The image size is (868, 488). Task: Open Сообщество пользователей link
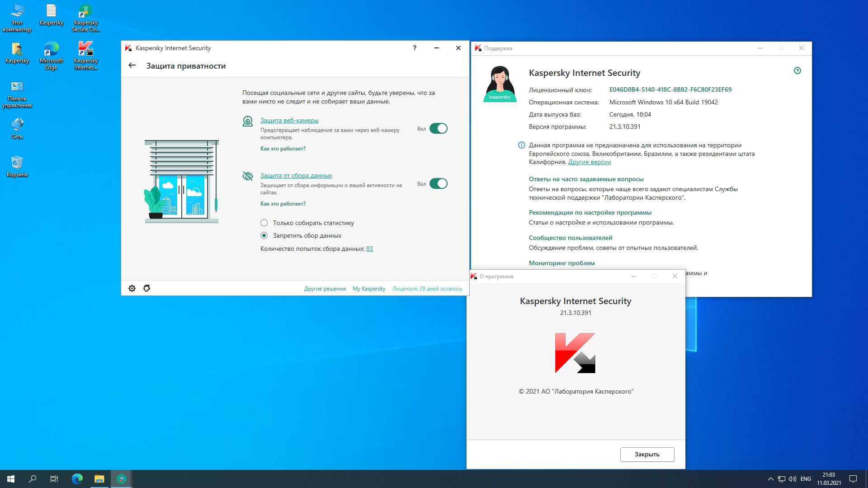pyautogui.click(x=571, y=238)
